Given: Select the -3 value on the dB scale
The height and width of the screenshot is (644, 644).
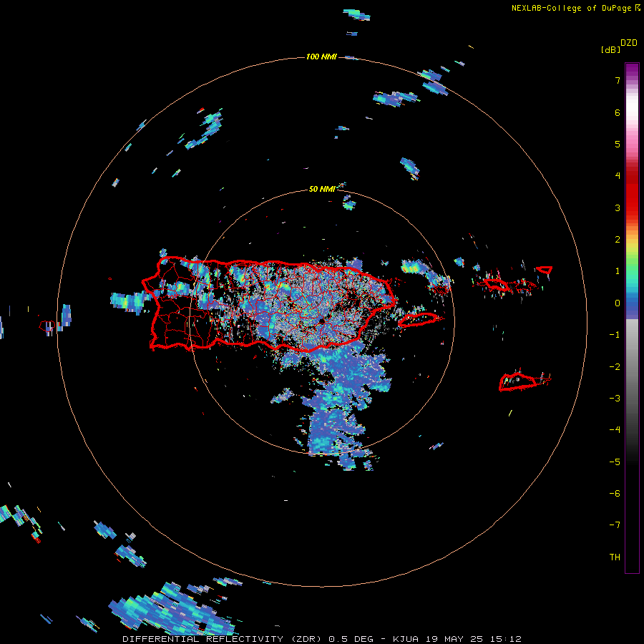Looking at the screenshot, I should tap(615, 399).
